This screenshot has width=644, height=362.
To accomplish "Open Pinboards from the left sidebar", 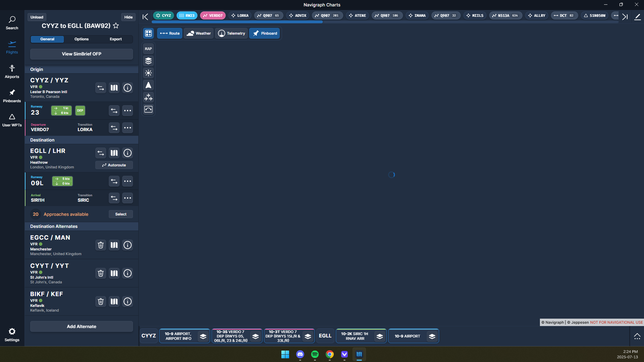I will point(12,96).
